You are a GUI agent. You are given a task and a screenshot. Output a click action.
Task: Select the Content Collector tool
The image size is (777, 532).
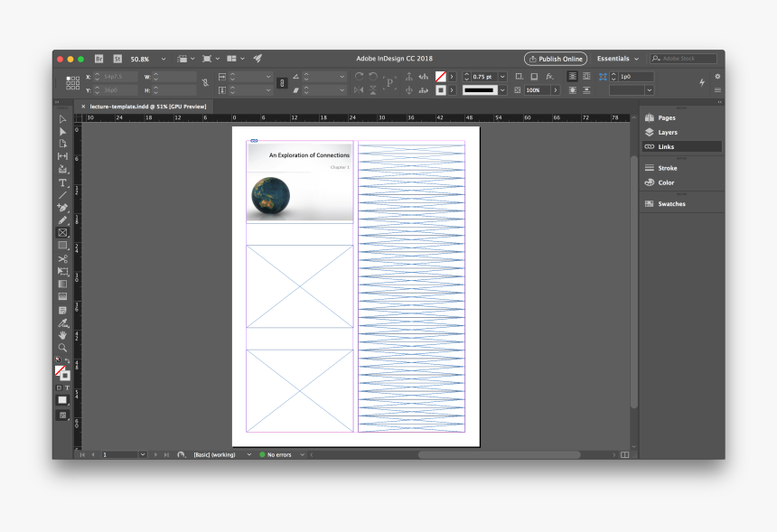pos(62,169)
